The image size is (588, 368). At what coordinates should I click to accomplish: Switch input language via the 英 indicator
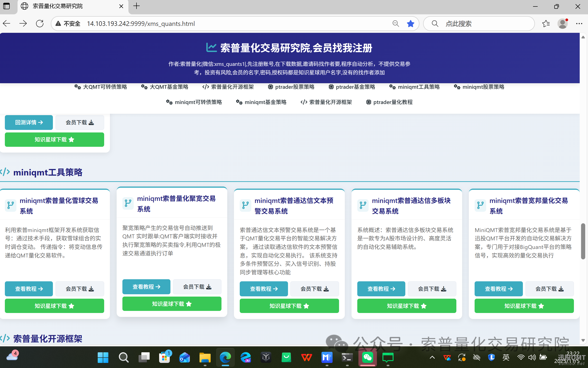506,357
